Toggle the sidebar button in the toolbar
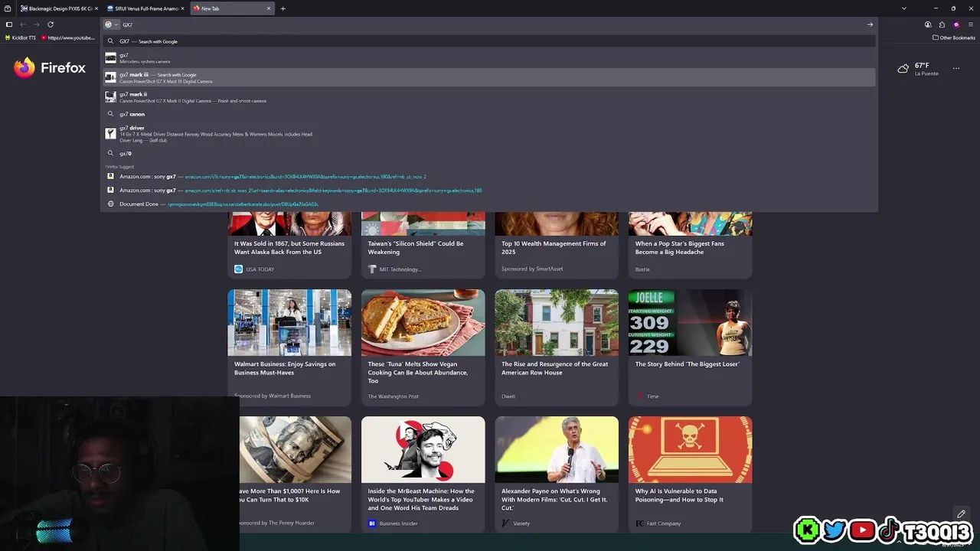The height and width of the screenshot is (551, 980). [x=9, y=24]
